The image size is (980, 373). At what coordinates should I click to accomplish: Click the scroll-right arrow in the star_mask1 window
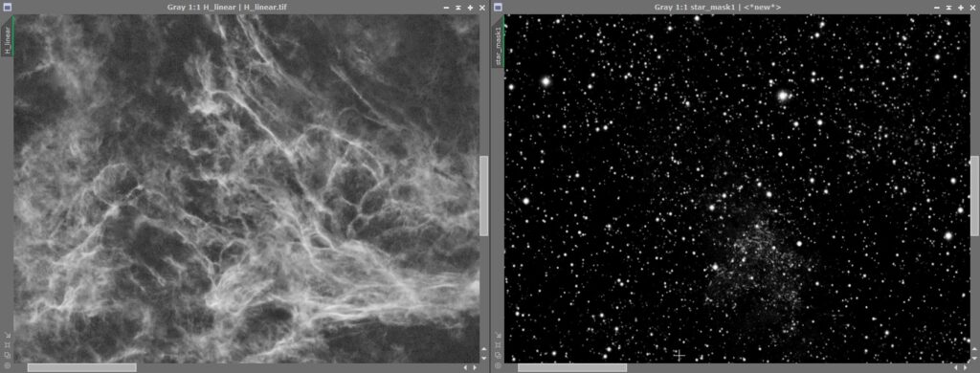(965, 368)
